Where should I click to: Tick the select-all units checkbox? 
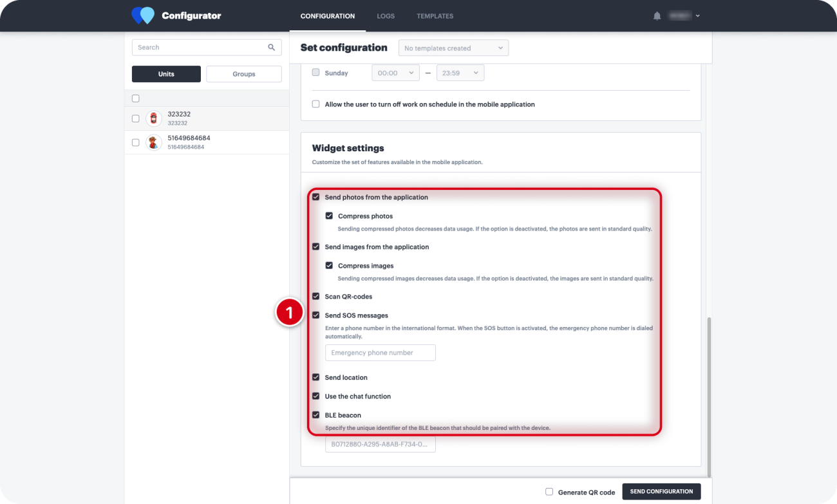coord(135,98)
